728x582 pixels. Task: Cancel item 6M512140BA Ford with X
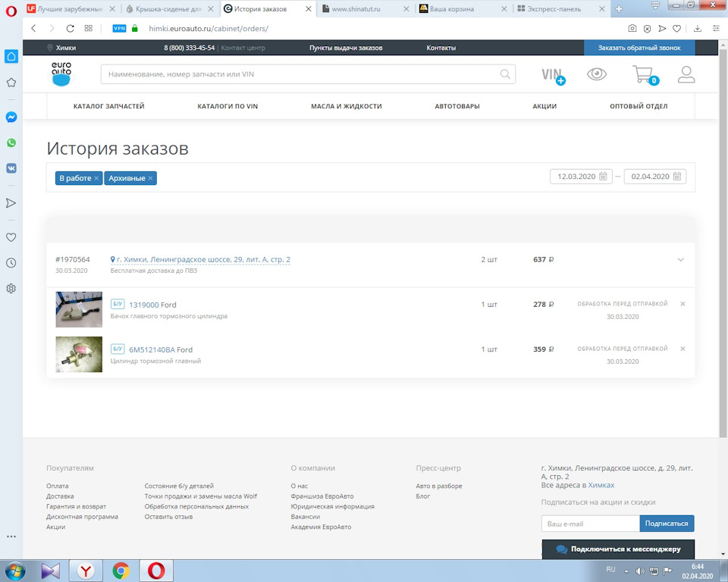click(682, 349)
